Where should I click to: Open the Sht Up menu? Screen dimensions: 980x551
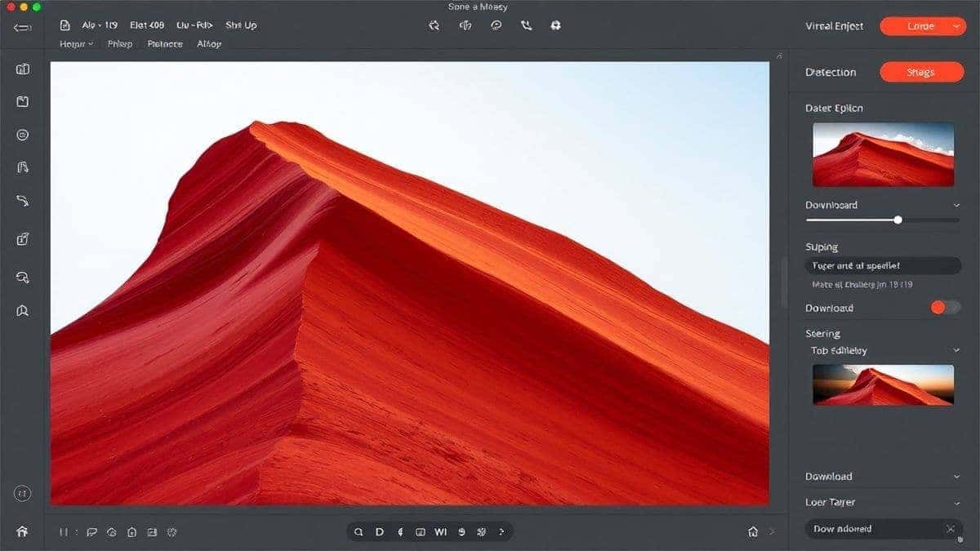pyautogui.click(x=241, y=25)
